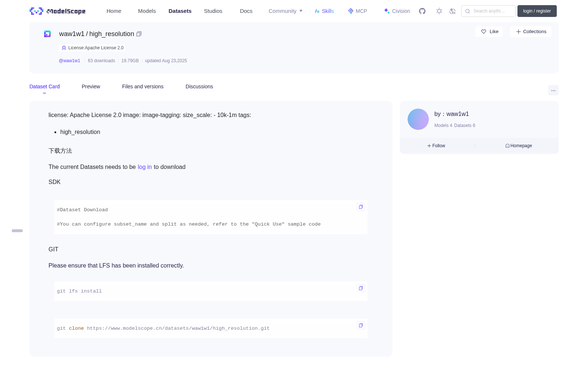588x368 pixels.
Task: Click the updated Aug 23,2025 text
Action: 166,61
